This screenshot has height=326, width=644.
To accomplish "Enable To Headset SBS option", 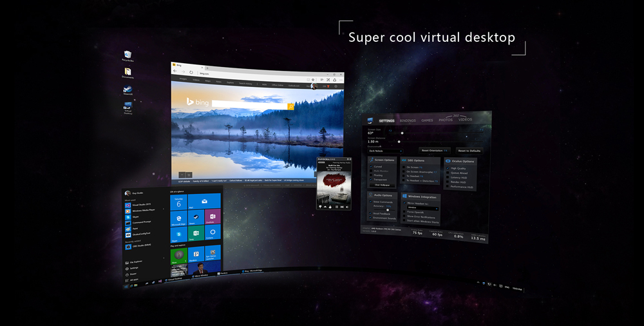I will [x=404, y=177].
